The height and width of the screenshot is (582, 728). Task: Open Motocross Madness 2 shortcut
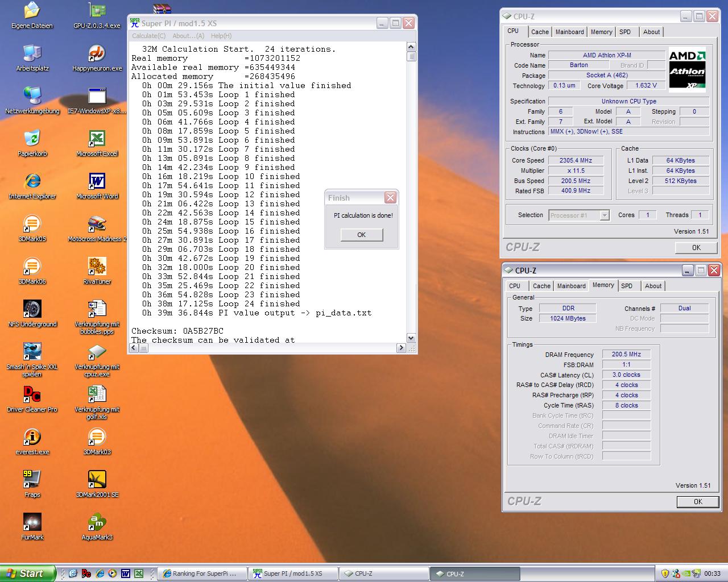(x=97, y=228)
